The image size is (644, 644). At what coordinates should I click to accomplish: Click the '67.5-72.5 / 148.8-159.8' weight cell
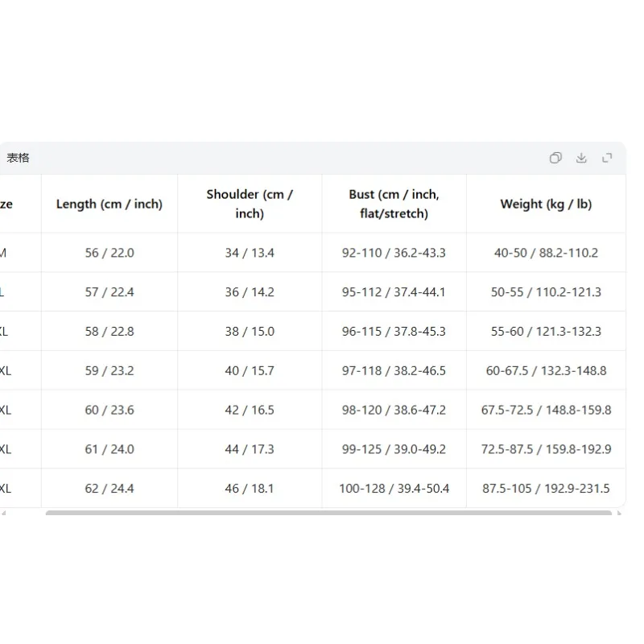[547, 410]
